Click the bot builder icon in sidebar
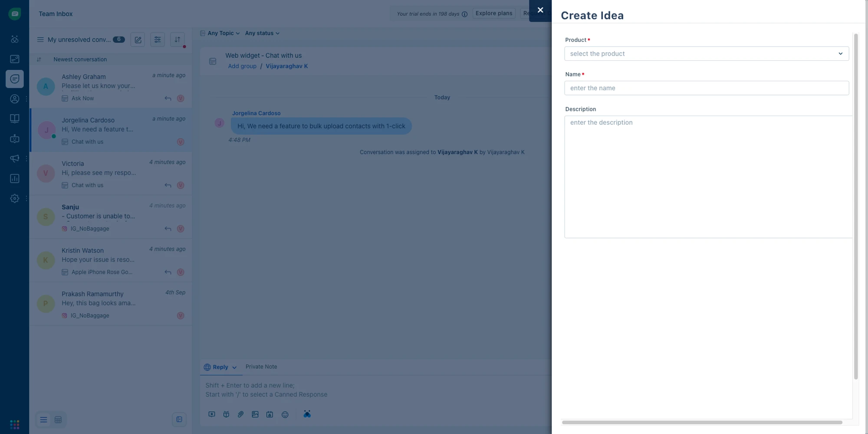This screenshot has height=434, width=868. point(14,139)
